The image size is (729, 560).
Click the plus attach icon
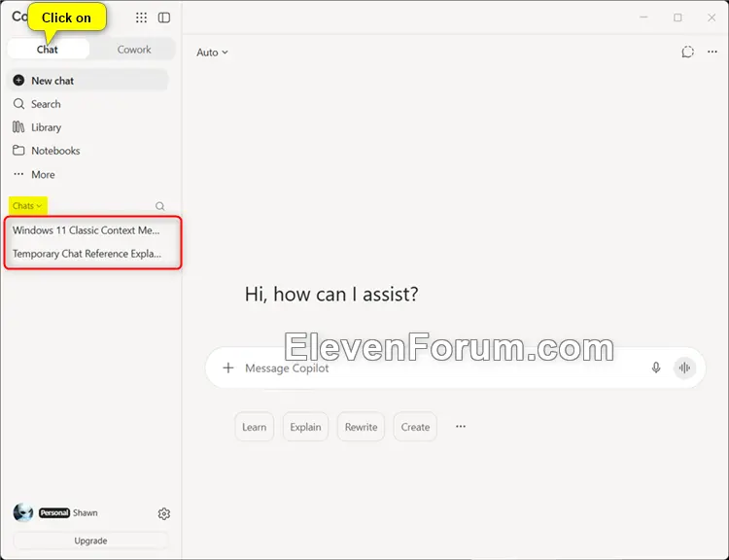click(228, 367)
